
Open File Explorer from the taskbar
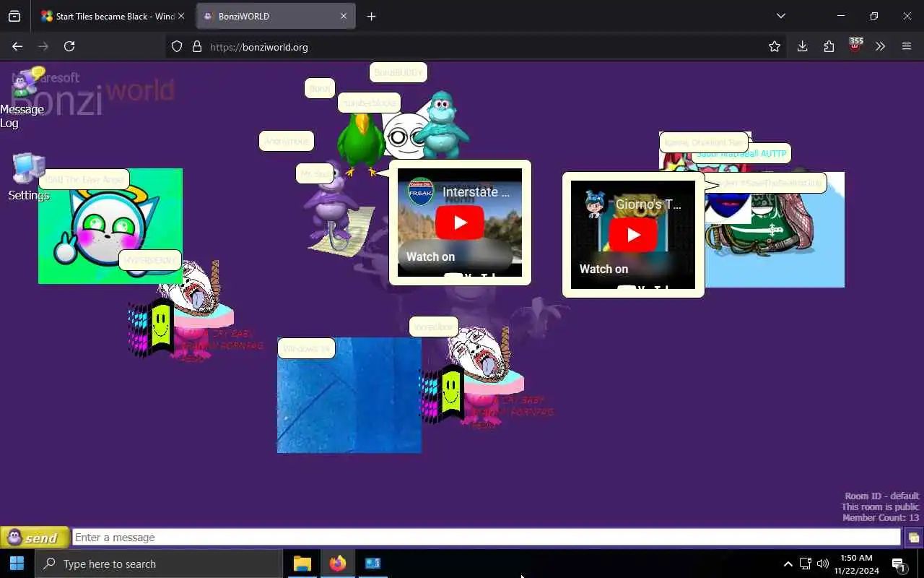(302, 564)
